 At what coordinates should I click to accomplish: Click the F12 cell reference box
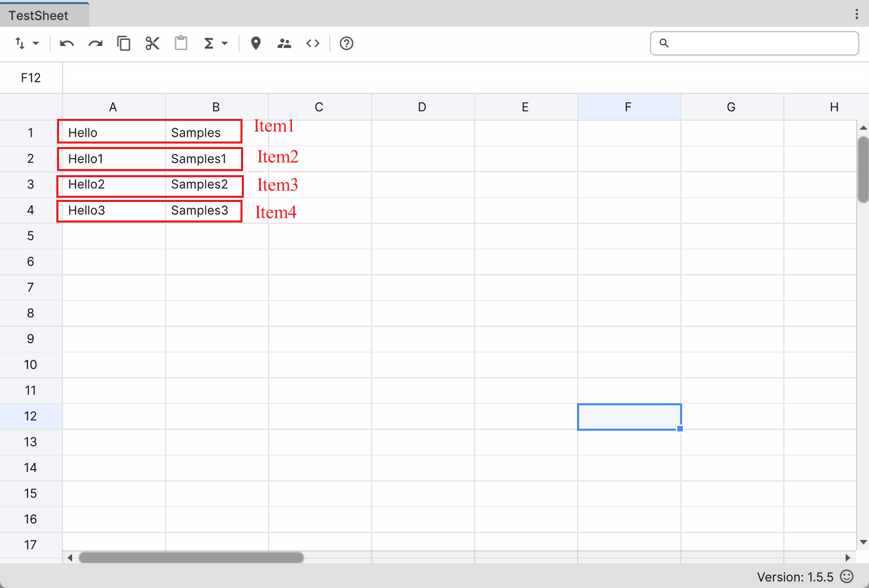(31, 78)
